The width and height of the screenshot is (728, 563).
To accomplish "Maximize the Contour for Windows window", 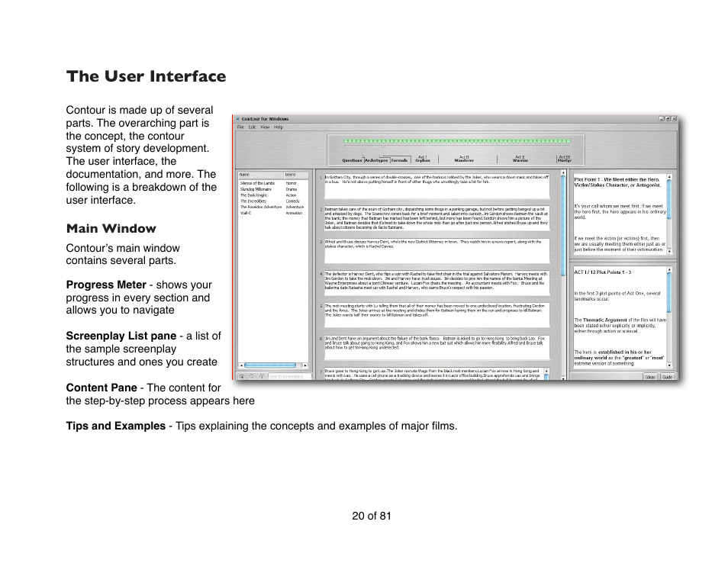I will pos(668,119).
